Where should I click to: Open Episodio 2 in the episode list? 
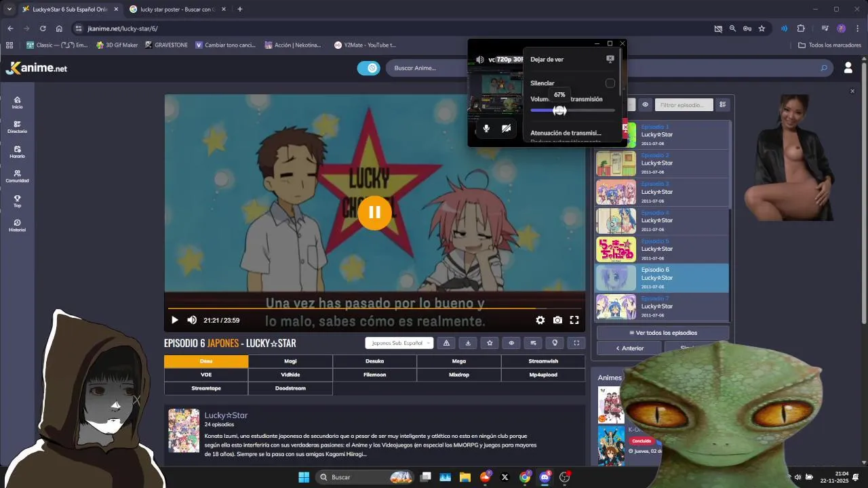pos(662,163)
